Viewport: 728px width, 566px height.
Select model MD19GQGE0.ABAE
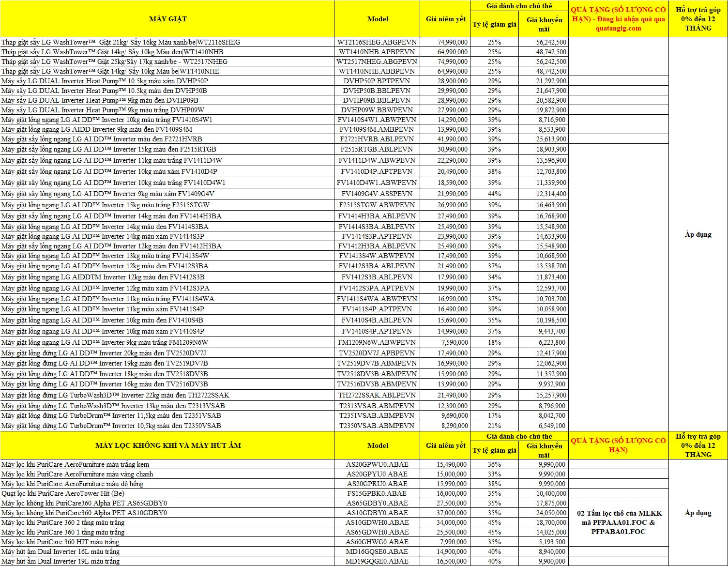378,561
